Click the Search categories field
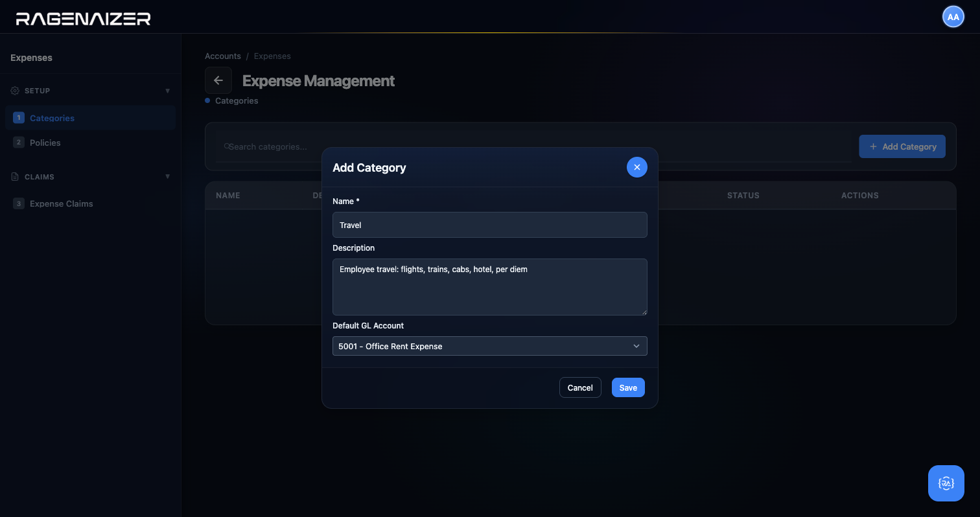The width and height of the screenshot is (980, 517). pos(534,146)
